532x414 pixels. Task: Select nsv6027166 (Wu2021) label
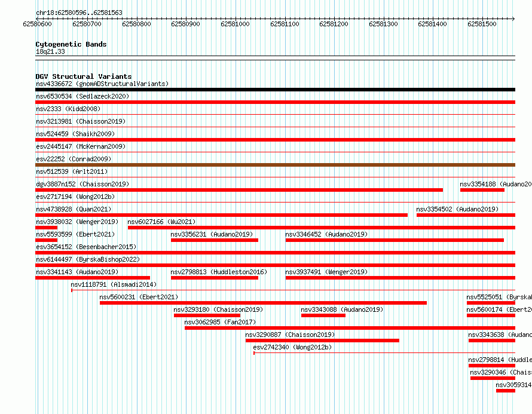click(161, 222)
